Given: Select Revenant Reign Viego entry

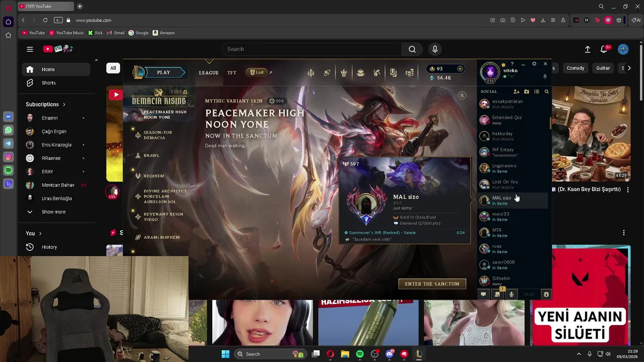Looking at the screenshot, I should pos(164,217).
